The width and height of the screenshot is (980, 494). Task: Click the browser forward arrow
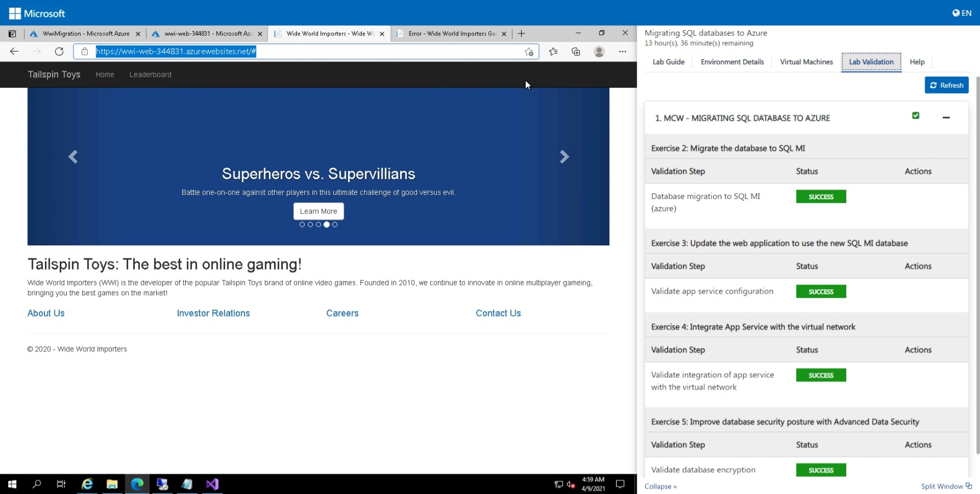pyautogui.click(x=37, y=51)
